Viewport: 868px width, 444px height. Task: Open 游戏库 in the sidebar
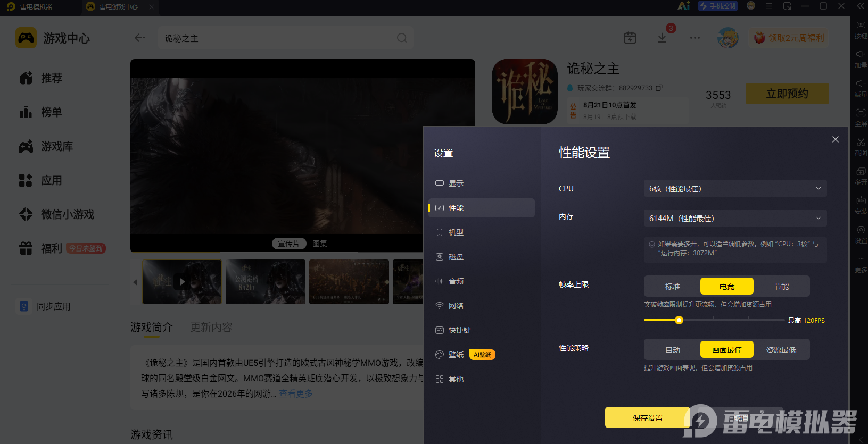tap(46, 146)
